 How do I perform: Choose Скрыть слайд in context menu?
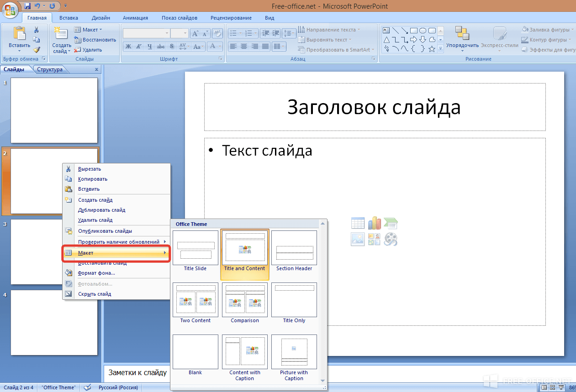tap(116, 294)
